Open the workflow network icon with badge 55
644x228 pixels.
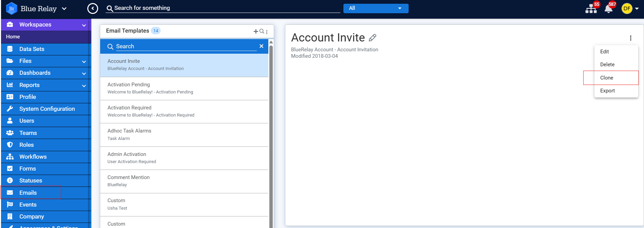coord(591,9)
